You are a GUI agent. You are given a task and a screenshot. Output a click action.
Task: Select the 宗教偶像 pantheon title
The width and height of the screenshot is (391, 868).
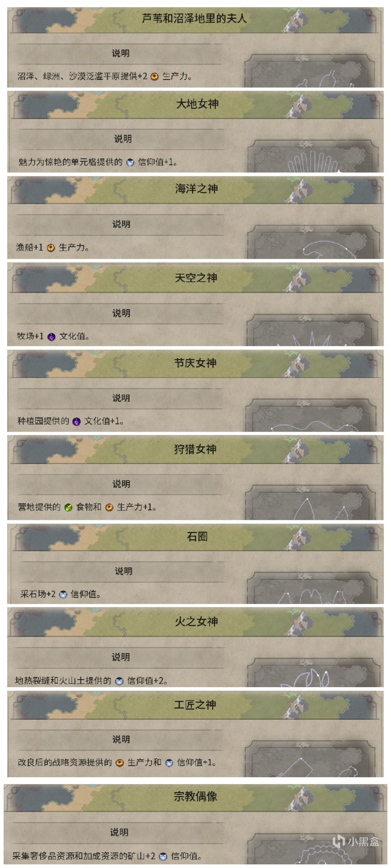pyautogui.click(x=195, y=796)
